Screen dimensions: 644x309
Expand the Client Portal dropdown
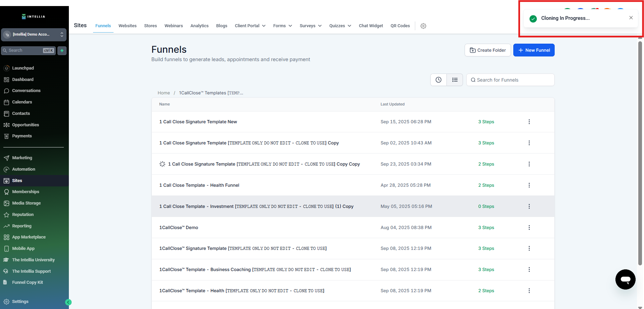point(250,26)
